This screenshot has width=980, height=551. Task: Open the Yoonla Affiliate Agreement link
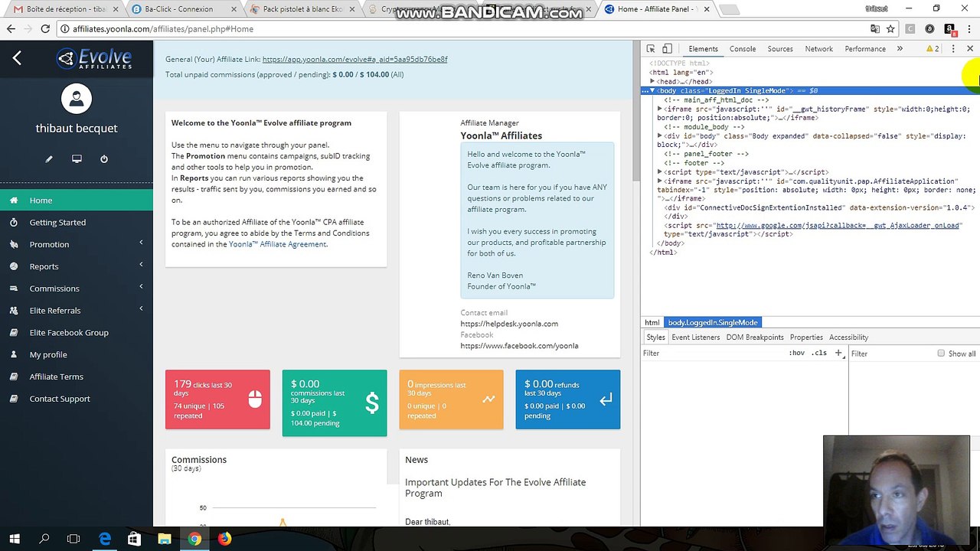point(277,244)
